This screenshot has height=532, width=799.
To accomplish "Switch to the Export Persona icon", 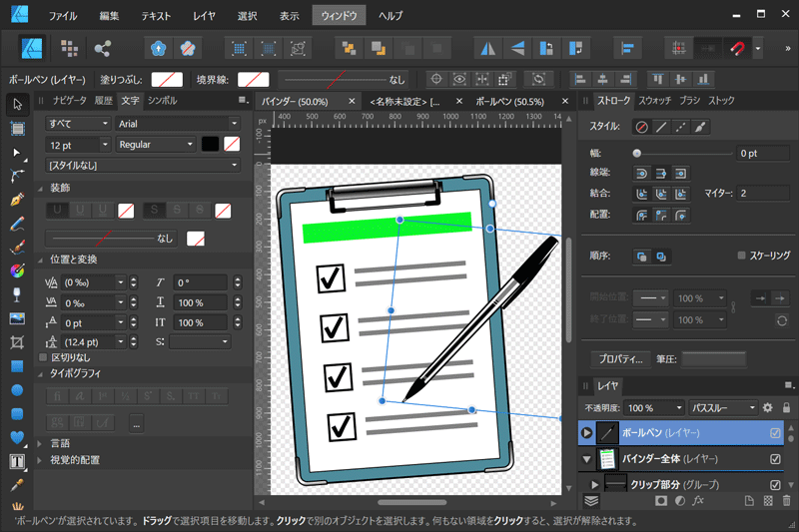I will coord(103,48).
